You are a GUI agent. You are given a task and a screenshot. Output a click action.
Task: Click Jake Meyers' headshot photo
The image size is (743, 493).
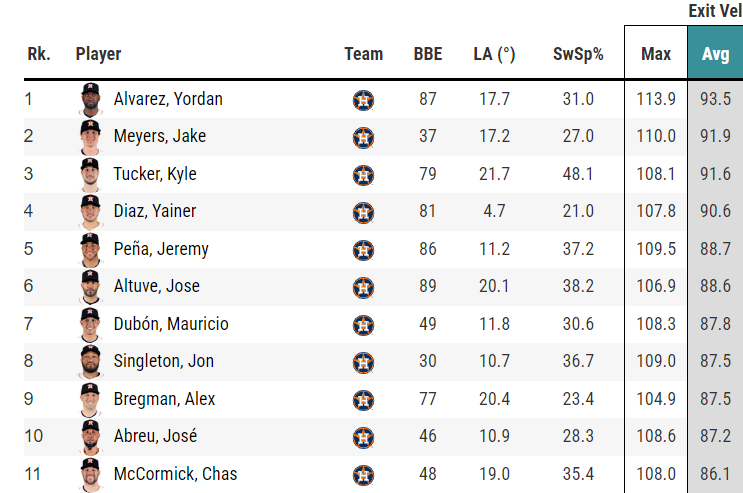pos(91,136)
